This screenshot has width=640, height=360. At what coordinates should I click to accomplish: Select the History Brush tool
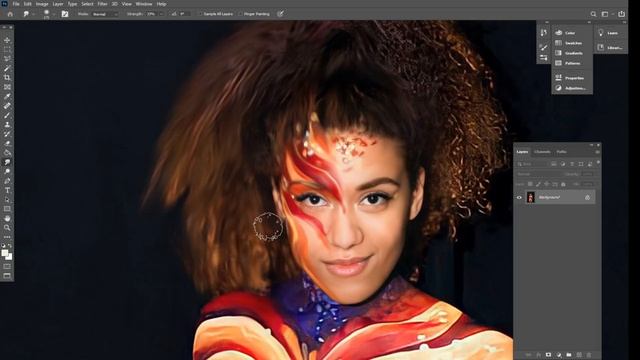pyautogui.click(x=7, y=134)
